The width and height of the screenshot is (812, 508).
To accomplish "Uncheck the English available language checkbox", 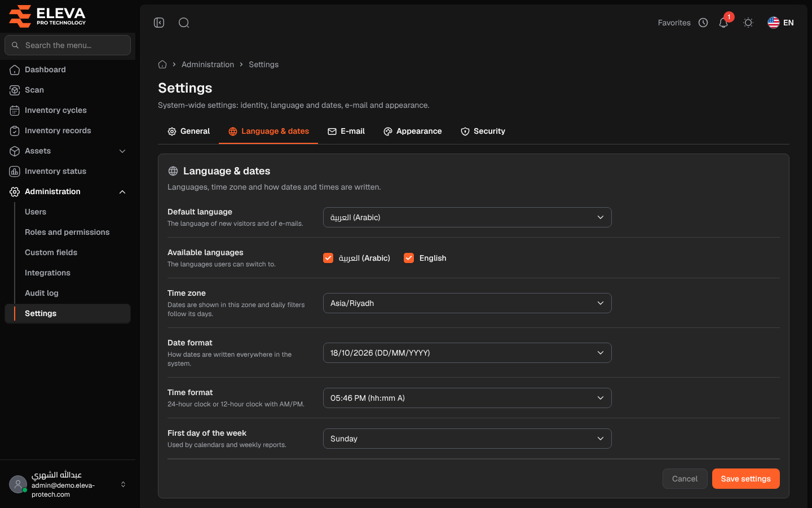I will click(409, 258).
